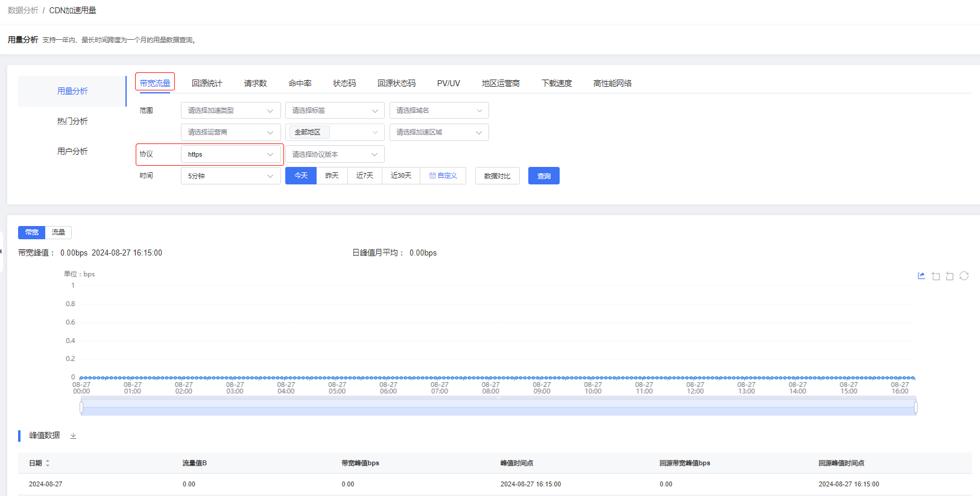Screen dimensions: 980x496
Task: Click the 日期 column header
Action: pyautogui.click(x=36, y=463)
